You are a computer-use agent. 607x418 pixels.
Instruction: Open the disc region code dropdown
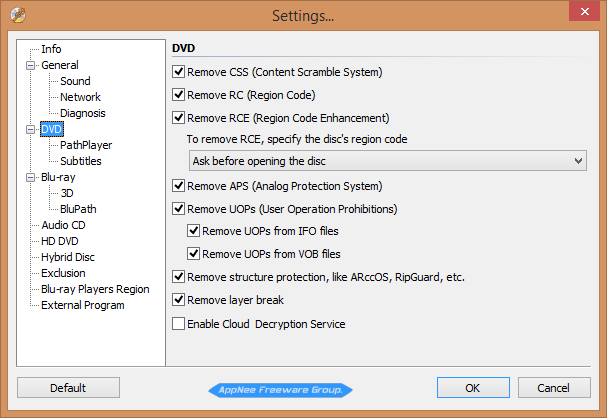(388, 161)
